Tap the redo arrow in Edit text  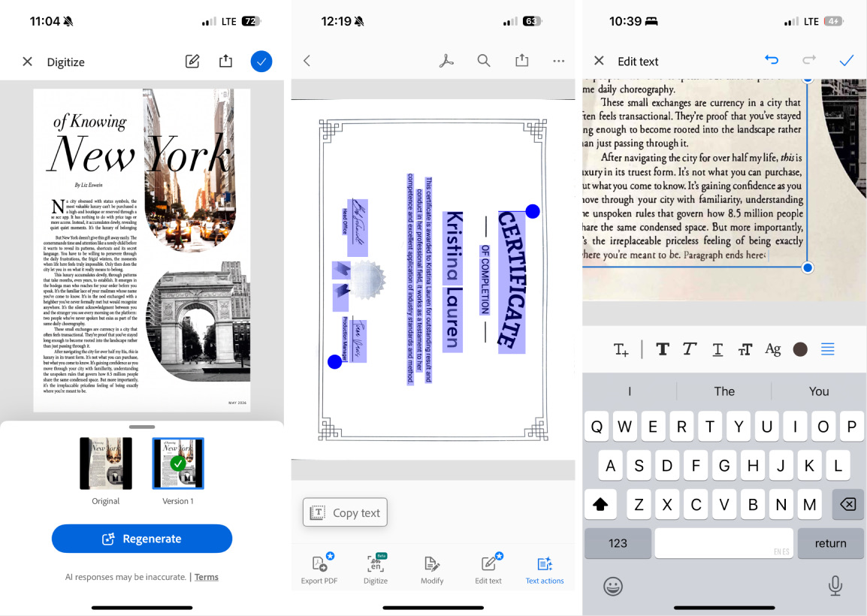tap(809, 59)
